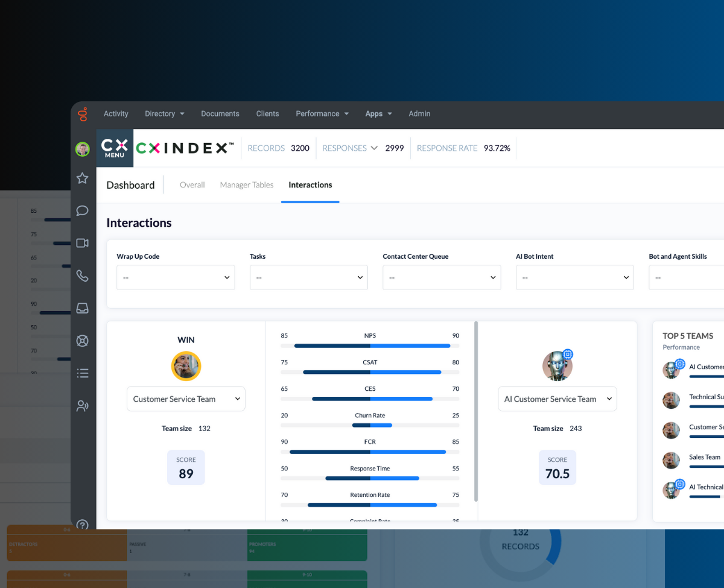Open the Customer Service Team selector
Screen dimensions: 724x588
186,399
